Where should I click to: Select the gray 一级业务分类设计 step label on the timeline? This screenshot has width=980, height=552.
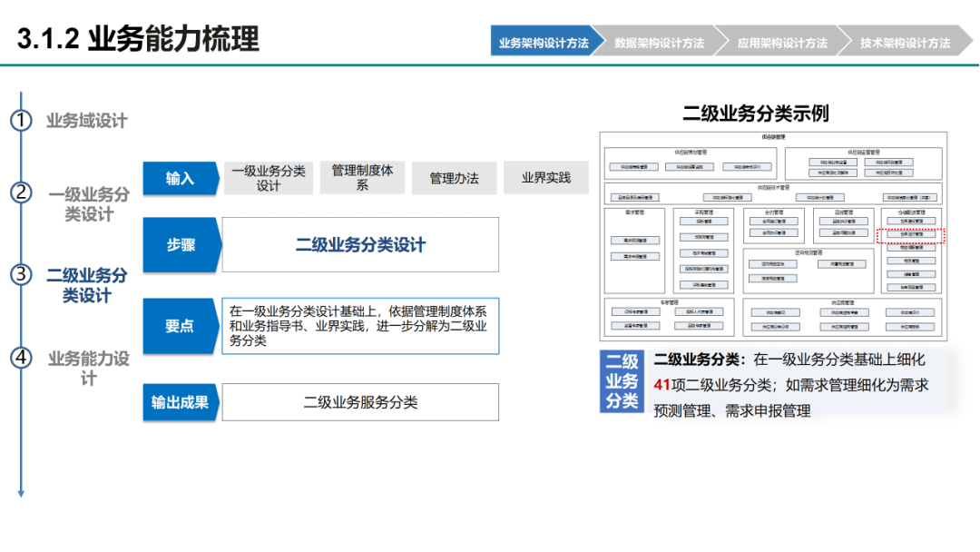point(89,203)
